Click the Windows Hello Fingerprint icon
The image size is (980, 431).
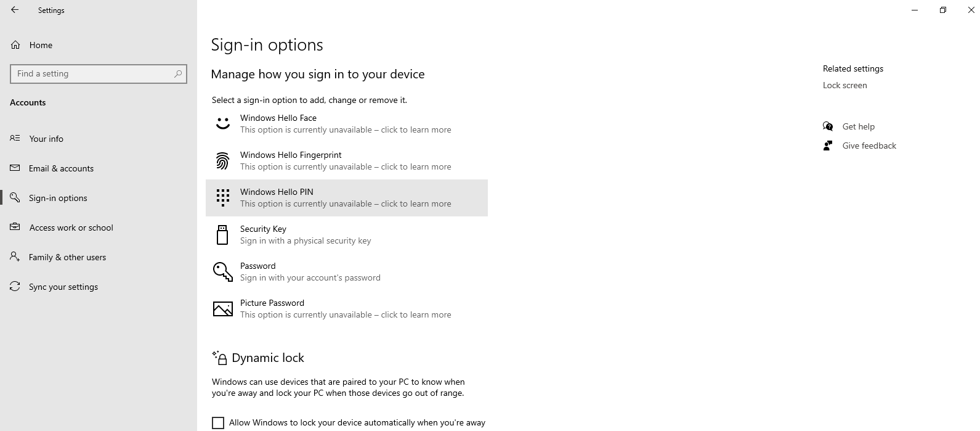point(222,161)
